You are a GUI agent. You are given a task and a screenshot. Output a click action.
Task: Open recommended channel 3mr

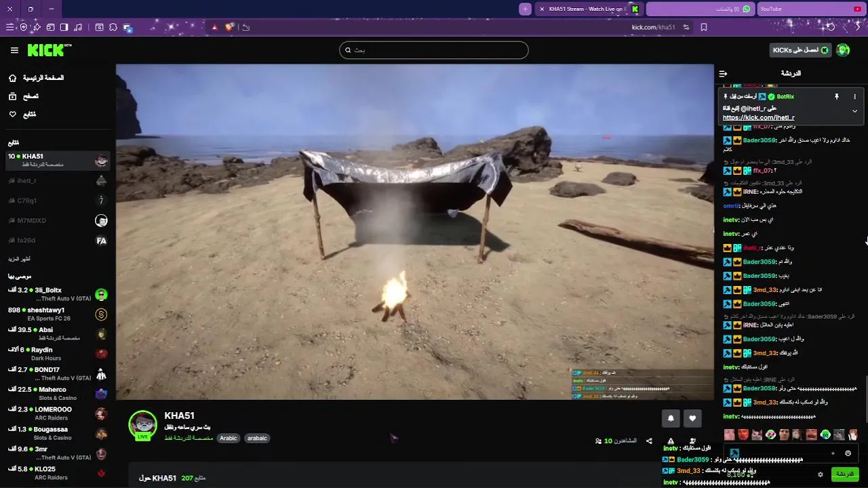pyautogui.click(x=57, y=453)
